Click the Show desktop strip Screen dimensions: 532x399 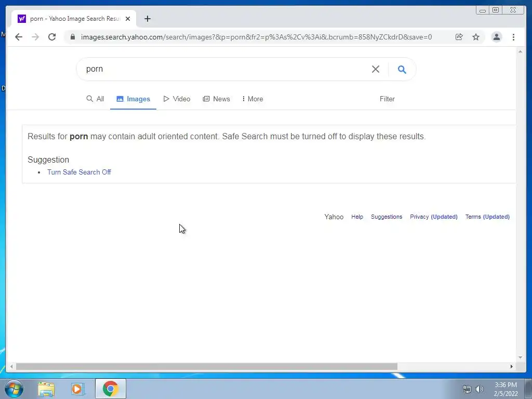pyautogui.click(x=528, y=389)
